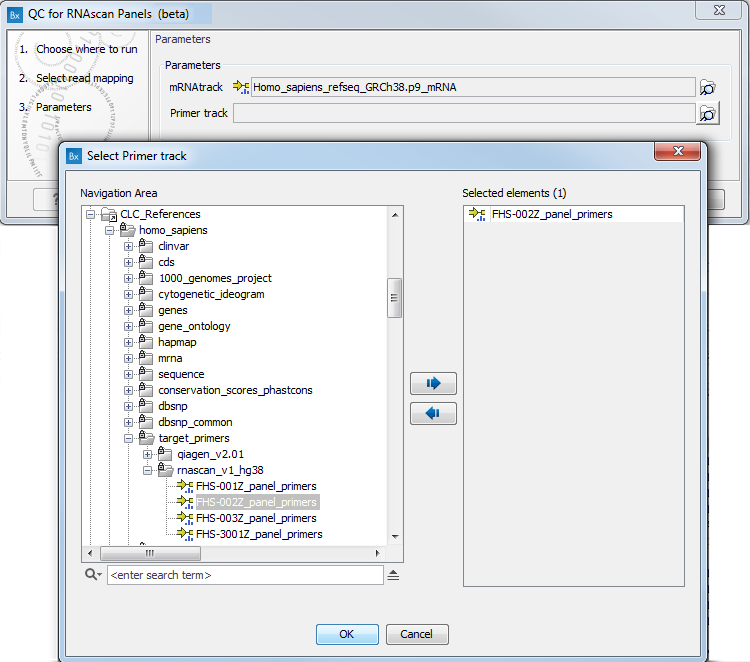Select FHS-002Z_panel_primers in Selected elements
Image resolution: width=750 pixels, height=662 pixels.
click(552, 214)
